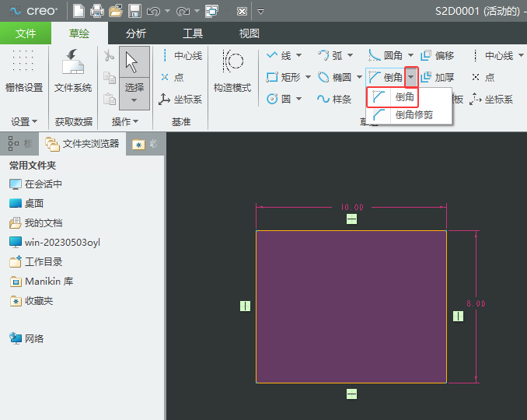Screen dimensions: 527x420
Task: Expand the 选择 dropdown arrow
Action: click(x=134, y=100)
